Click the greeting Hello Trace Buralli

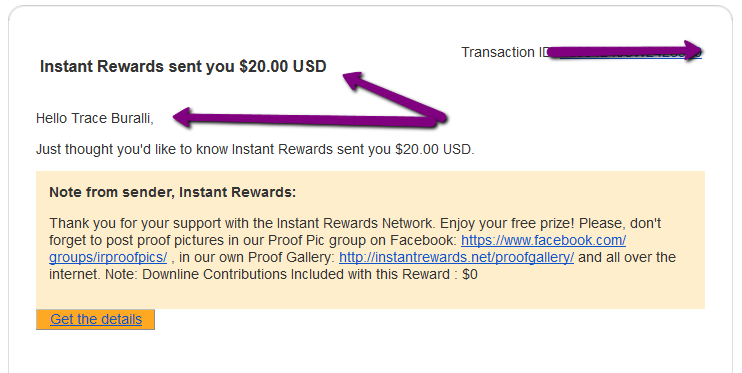pos(95,118)
